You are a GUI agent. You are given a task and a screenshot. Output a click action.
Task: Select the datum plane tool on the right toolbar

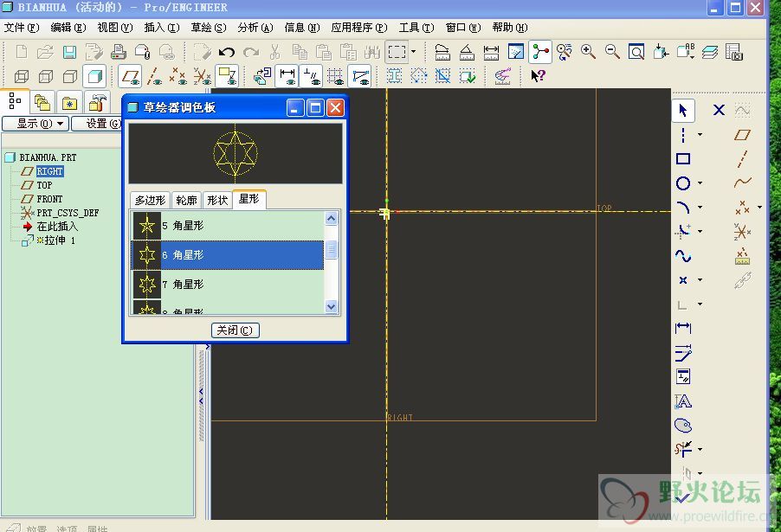[742, 134]
